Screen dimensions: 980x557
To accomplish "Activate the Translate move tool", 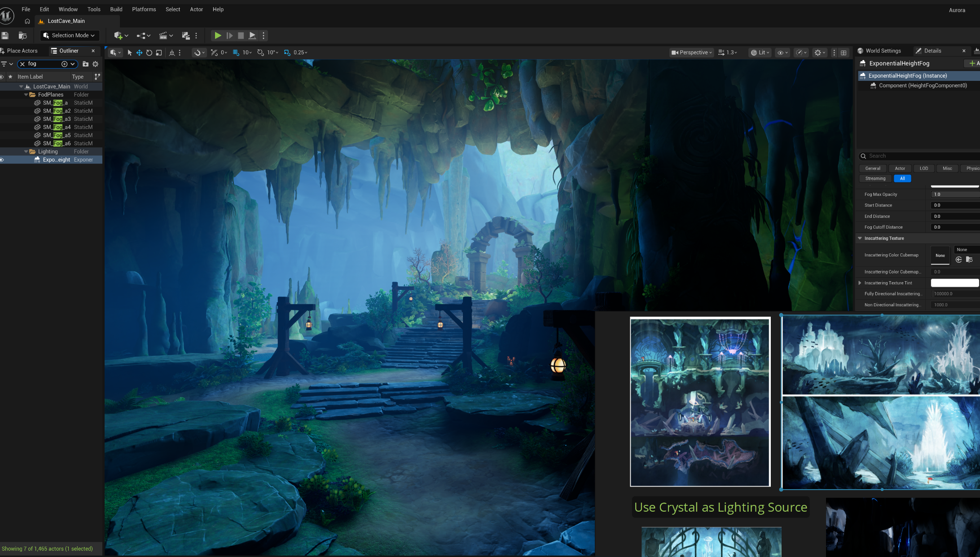I will pyautogui.click(x=139, y=53).
